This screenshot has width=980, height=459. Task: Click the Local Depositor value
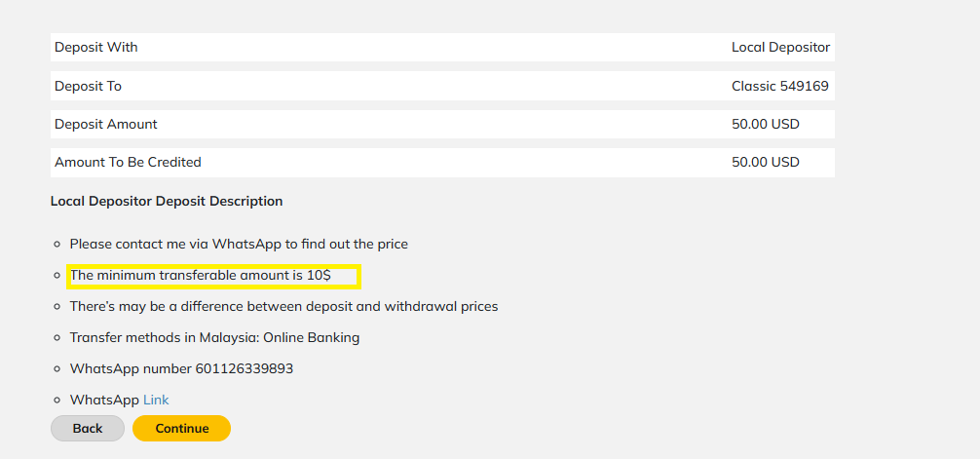[x=780, y=47]
